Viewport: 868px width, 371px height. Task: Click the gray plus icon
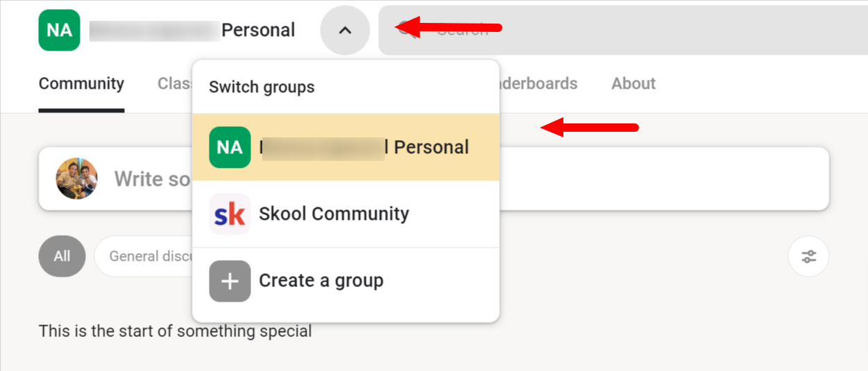[230, 281]
